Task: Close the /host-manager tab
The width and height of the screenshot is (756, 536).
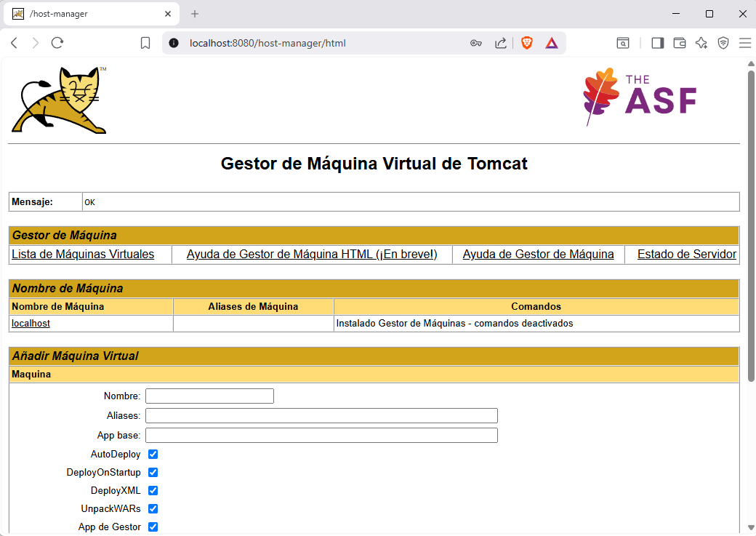Action: click(168, 14)
